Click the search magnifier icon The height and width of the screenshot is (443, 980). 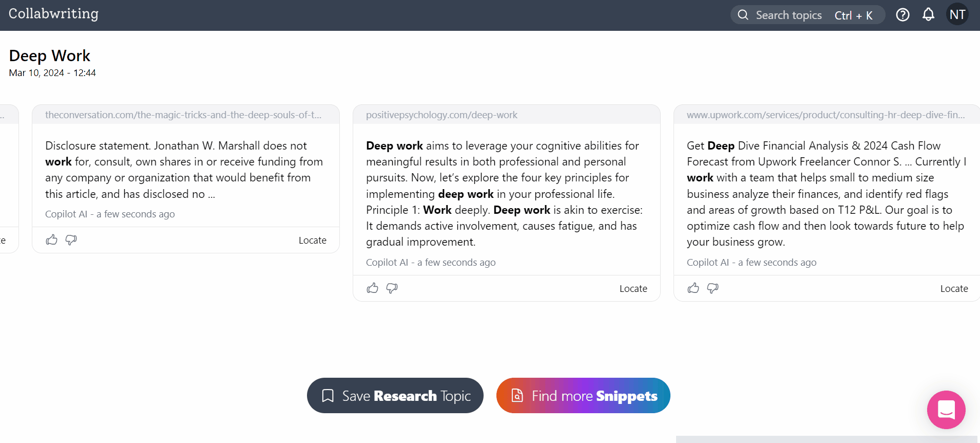(x=743, y=15)
